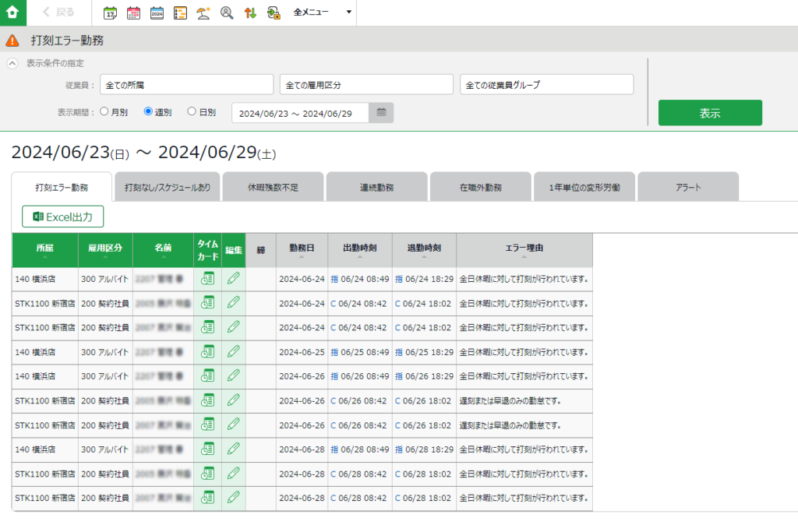Click the Excel出力 button

tap(63, 217)
